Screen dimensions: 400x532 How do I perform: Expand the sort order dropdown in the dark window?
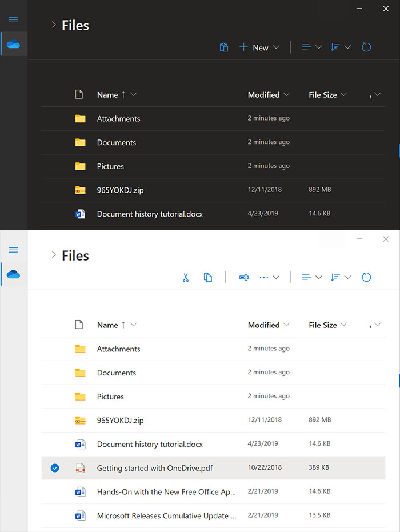click(x=341, y=47)
